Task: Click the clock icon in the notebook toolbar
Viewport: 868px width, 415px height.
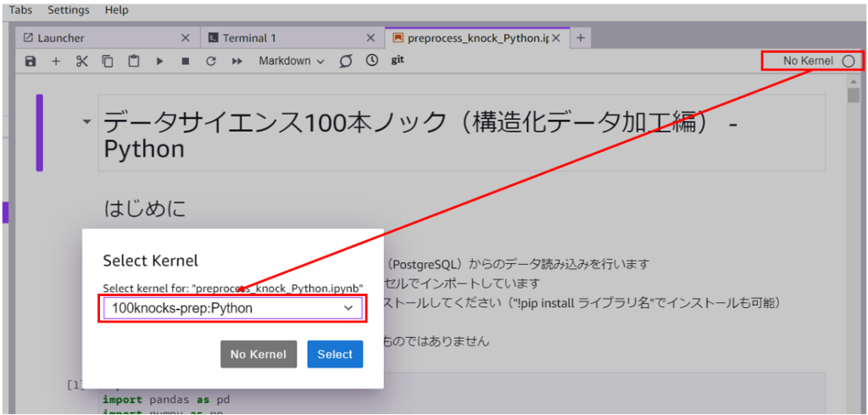Action: 372,60
